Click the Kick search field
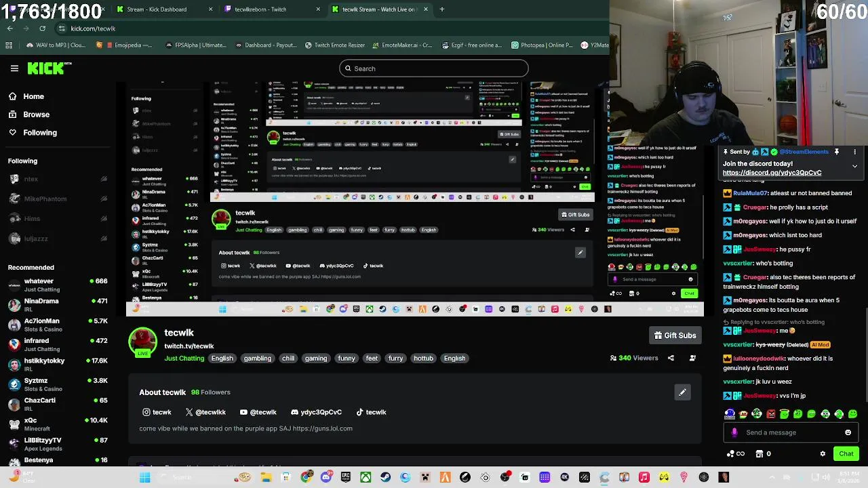Image resolution: width=868 pixels, height=488 pixels. click(433, 68)
